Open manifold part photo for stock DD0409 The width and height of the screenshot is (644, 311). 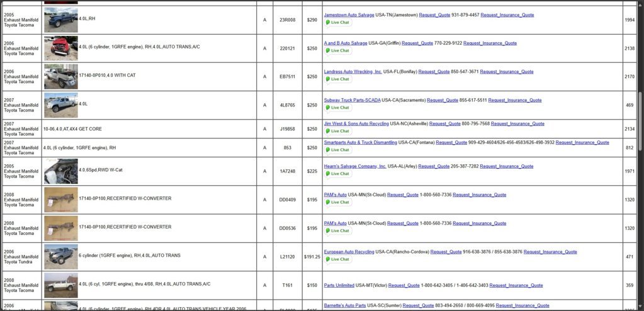coord(61,200)
